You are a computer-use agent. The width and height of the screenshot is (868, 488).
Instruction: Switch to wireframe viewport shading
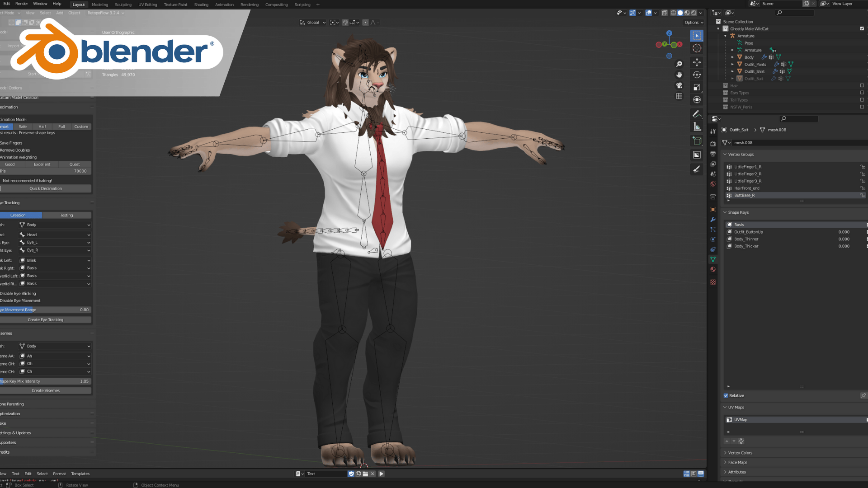[x=674, y=13]
